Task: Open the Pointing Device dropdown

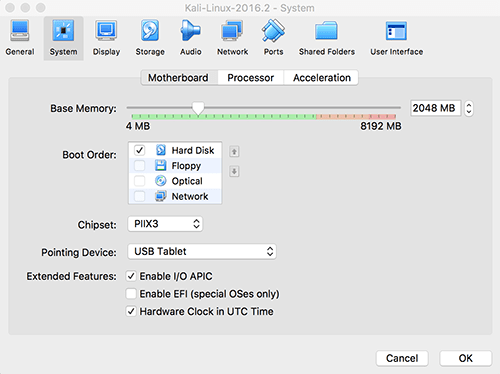Action: [x=202, y=251]
